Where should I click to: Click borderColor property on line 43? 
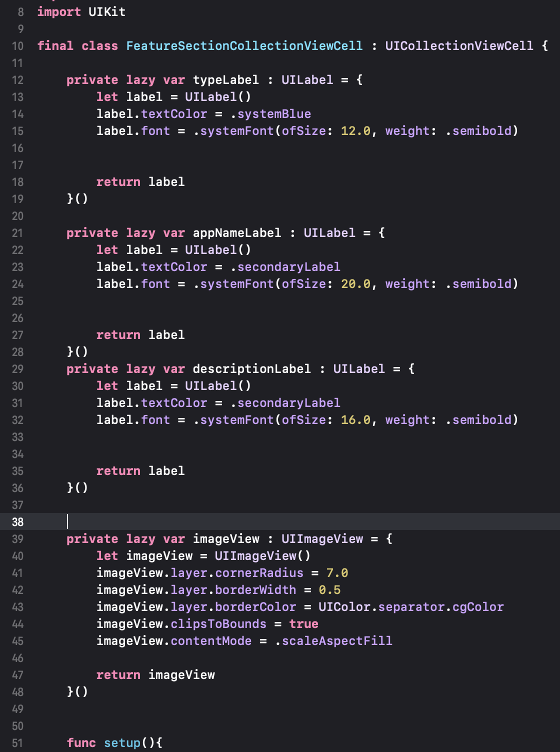[255, 607]
